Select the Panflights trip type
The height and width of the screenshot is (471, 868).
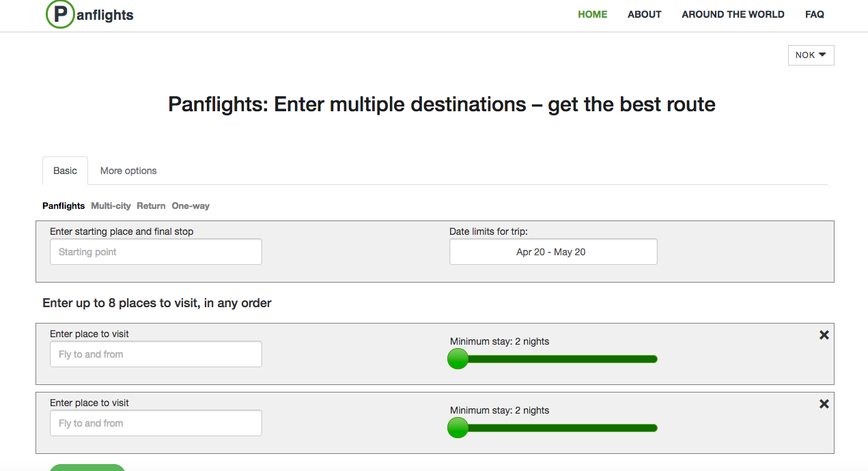click(64, 205)
